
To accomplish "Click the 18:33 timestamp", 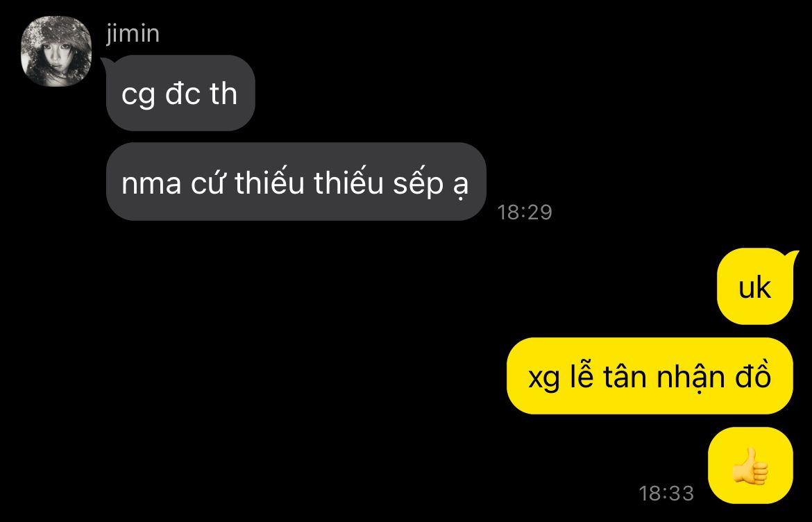I will tap(666, 494).
